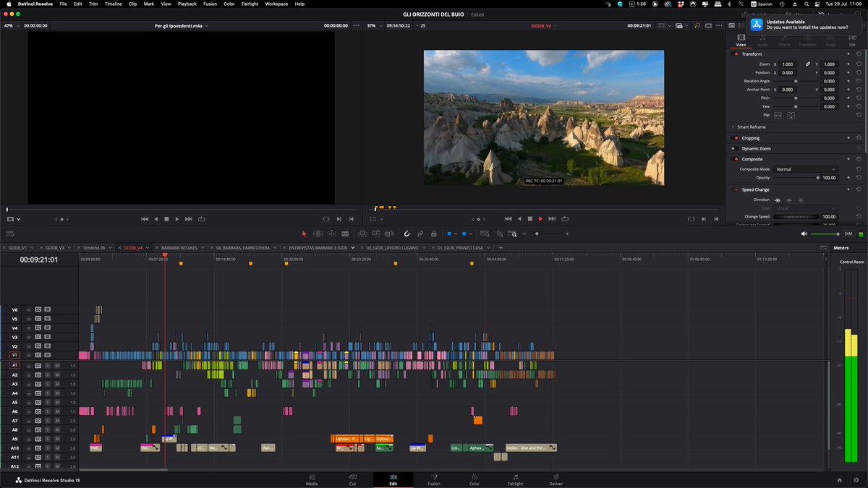The height and width of the screenshot is (488, 868).
Task: Click the Rotation Angle slider
Action: pyautogui.click(x=797, y=81)
